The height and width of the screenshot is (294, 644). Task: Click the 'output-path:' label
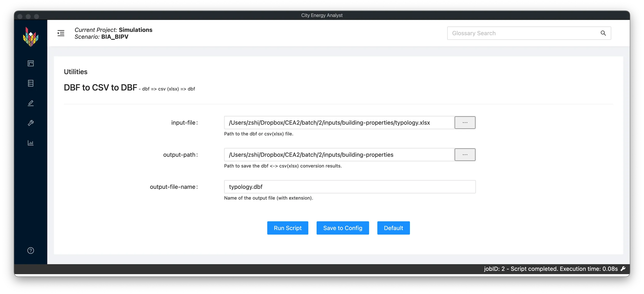click(x=181, y=155)
